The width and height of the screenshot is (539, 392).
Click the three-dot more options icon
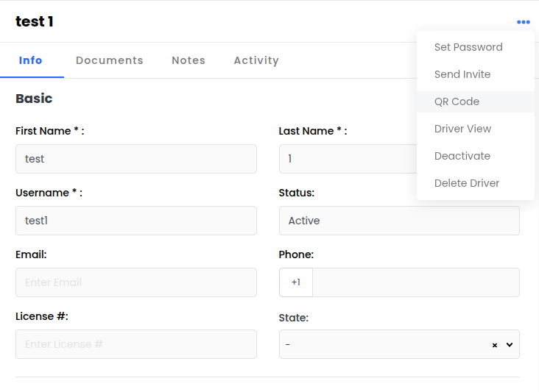pyautogui.click(x=523, y=22)
